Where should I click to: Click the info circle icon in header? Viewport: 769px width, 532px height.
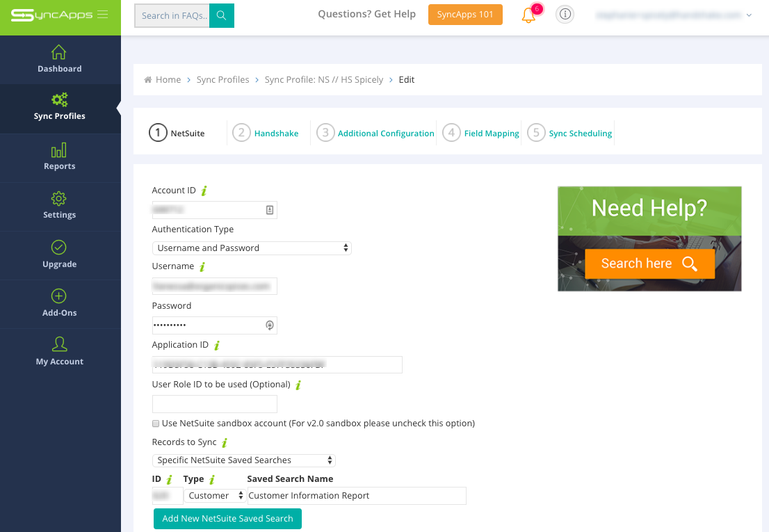click(x=565, y=14)
